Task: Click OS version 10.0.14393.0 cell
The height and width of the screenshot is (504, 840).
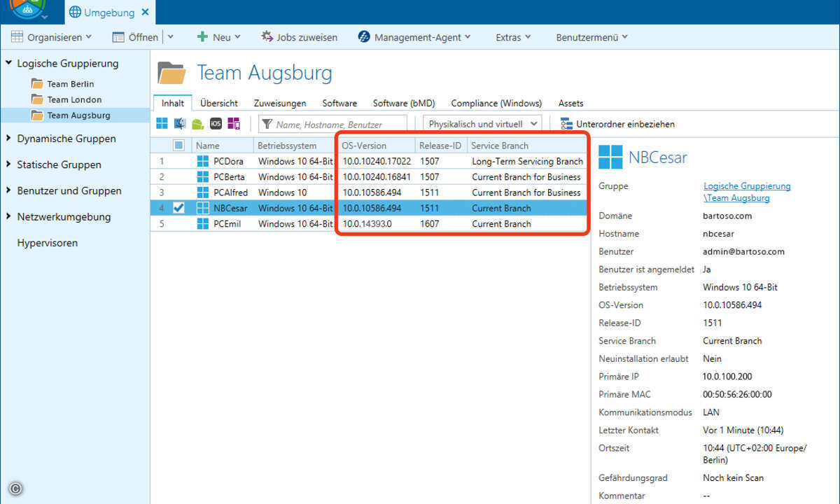Action: point(367,224)
